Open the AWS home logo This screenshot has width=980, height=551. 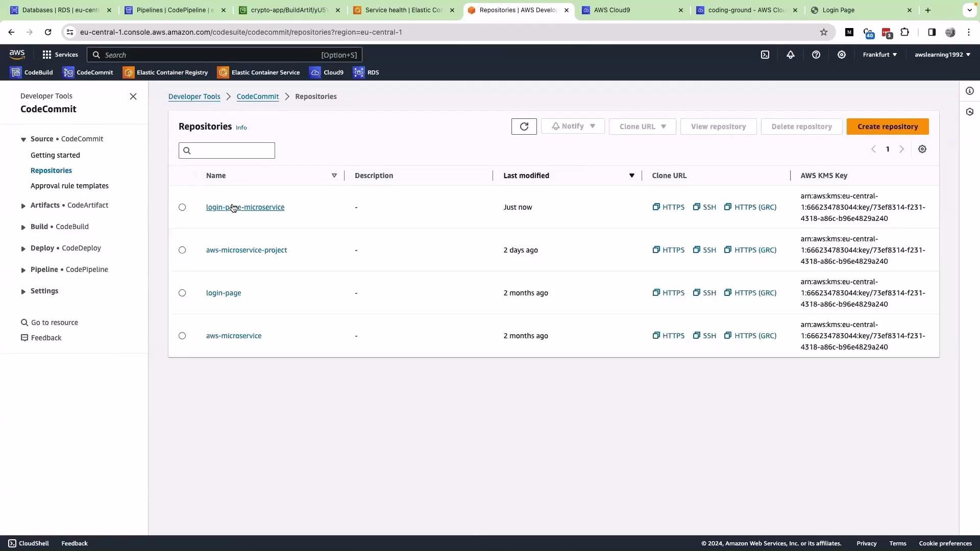coord(17,54)
